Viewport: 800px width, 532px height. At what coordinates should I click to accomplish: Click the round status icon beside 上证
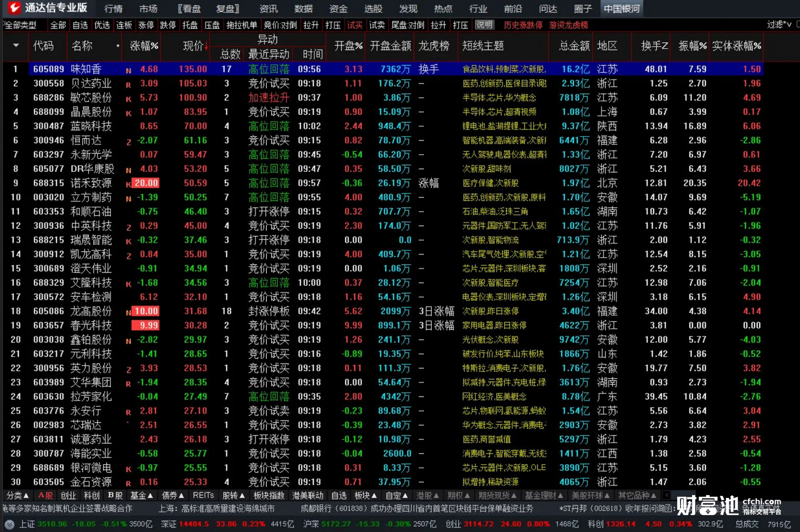click(9, 524)
